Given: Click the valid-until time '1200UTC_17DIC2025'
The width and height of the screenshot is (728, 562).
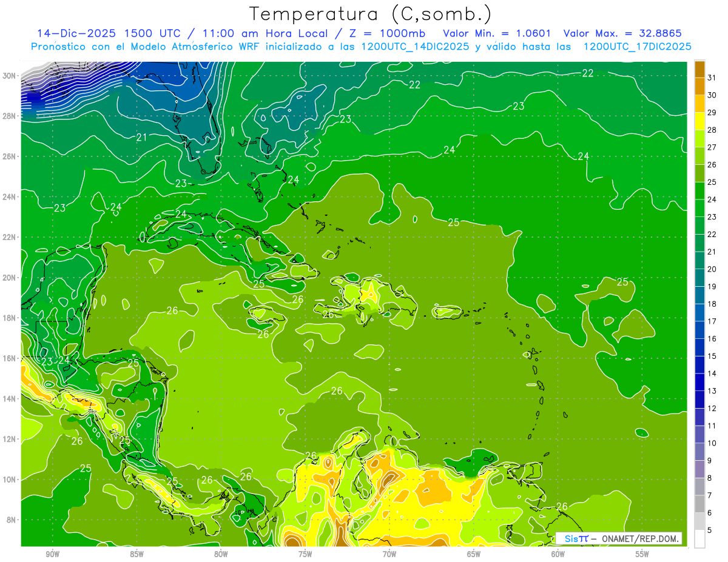Looking at the screenshot, I should click(637, 47).
